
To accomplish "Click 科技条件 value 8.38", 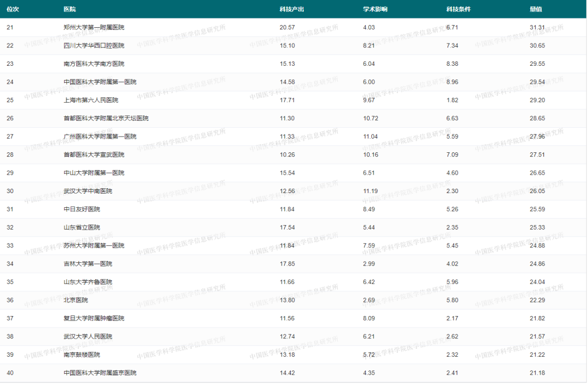I will pyautogui.click(x=452, y=64).
